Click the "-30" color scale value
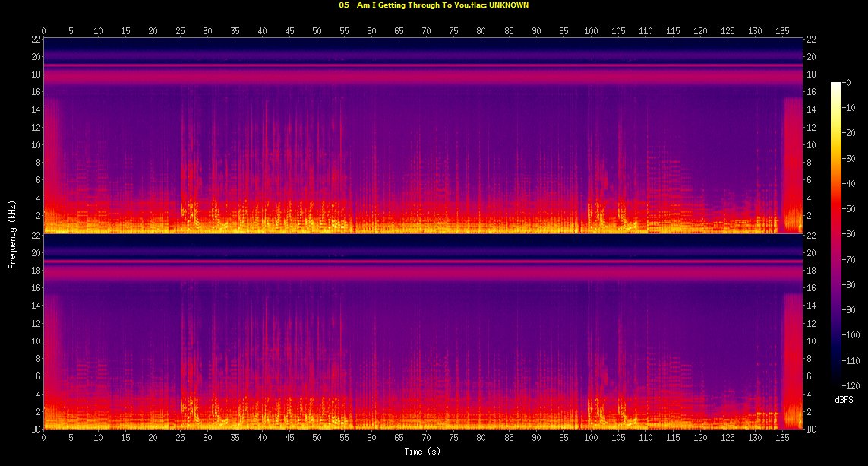This screenshot has height=466, width=868. pyautogui.click(x=848, y=158)
